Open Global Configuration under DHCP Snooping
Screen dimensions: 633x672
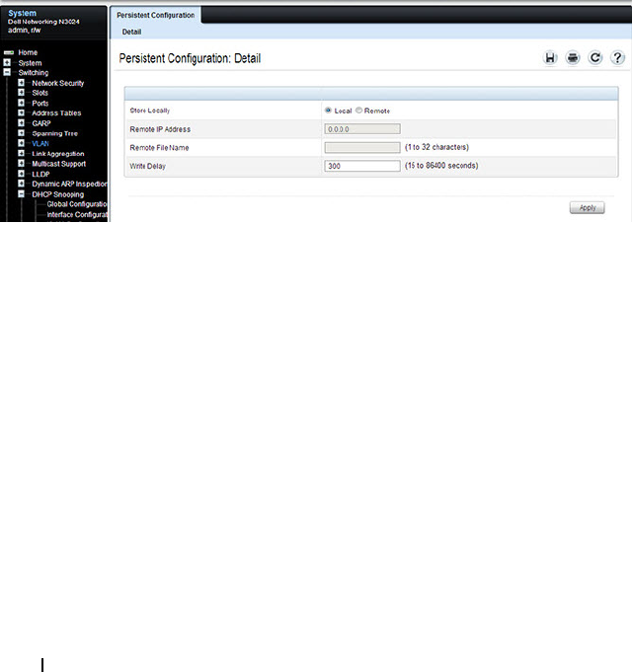tap(77, 204)
